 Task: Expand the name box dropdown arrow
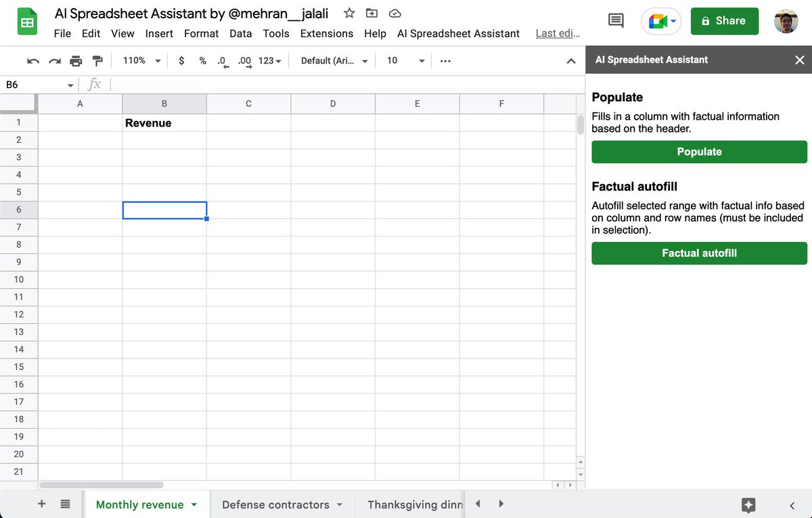(70, 85)
